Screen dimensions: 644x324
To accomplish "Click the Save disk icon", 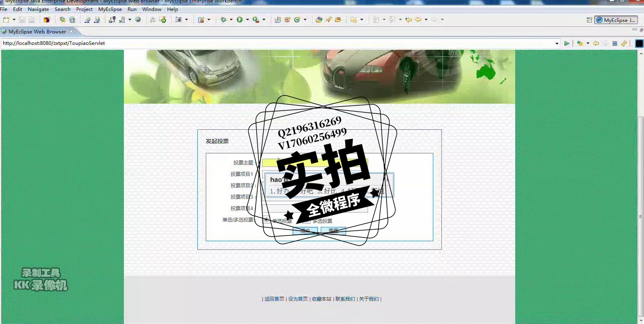I will (x=22, y=20).
